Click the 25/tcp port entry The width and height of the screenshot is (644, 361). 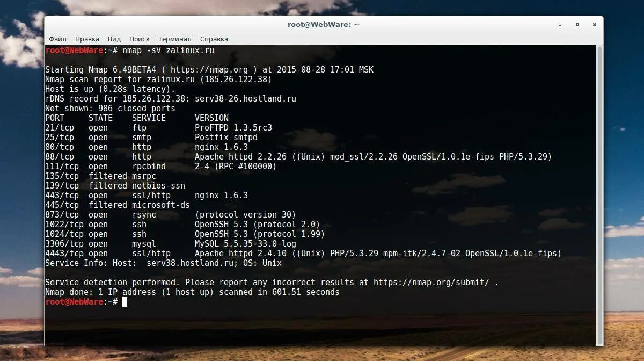click(x=60, y=138)
